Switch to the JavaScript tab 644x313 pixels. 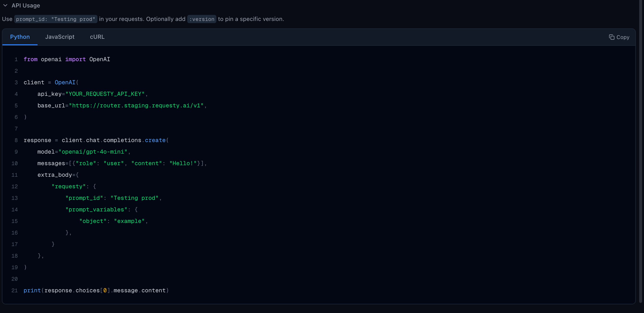tap(60, 37)
